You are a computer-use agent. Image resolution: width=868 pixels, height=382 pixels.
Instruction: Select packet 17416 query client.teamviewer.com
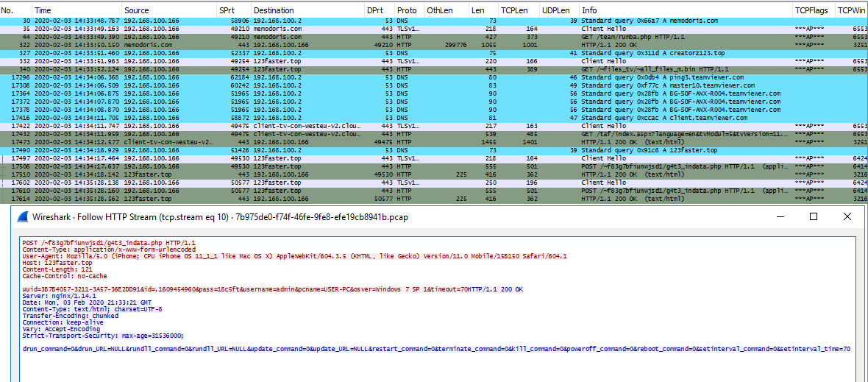[434, 117]
